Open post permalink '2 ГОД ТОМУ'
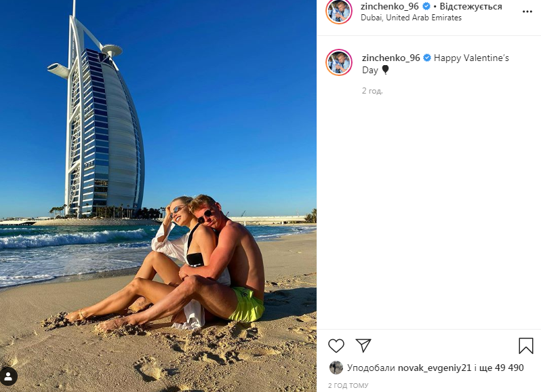The image size is (541, 392). (348, 385)
